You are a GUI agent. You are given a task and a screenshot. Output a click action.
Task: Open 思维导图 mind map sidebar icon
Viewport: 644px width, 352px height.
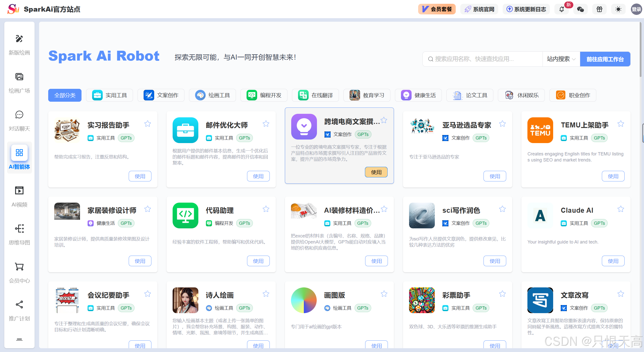click(x=19, y=229)
